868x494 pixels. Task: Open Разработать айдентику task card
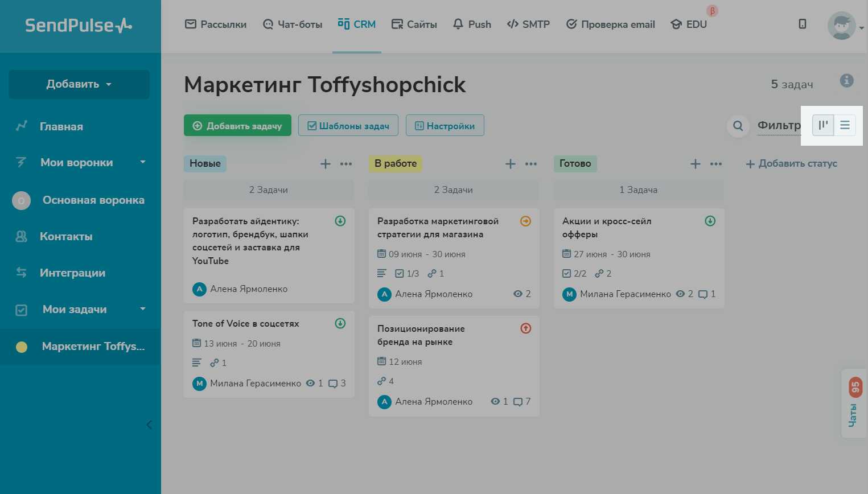(x=269, y=256)
